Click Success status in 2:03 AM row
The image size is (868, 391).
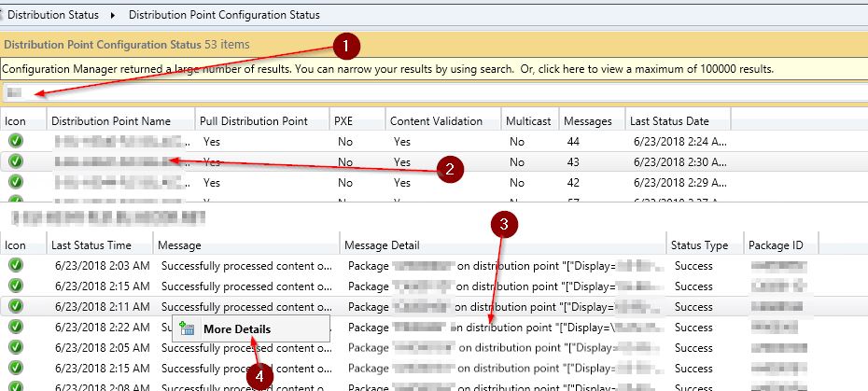[693, 266]
